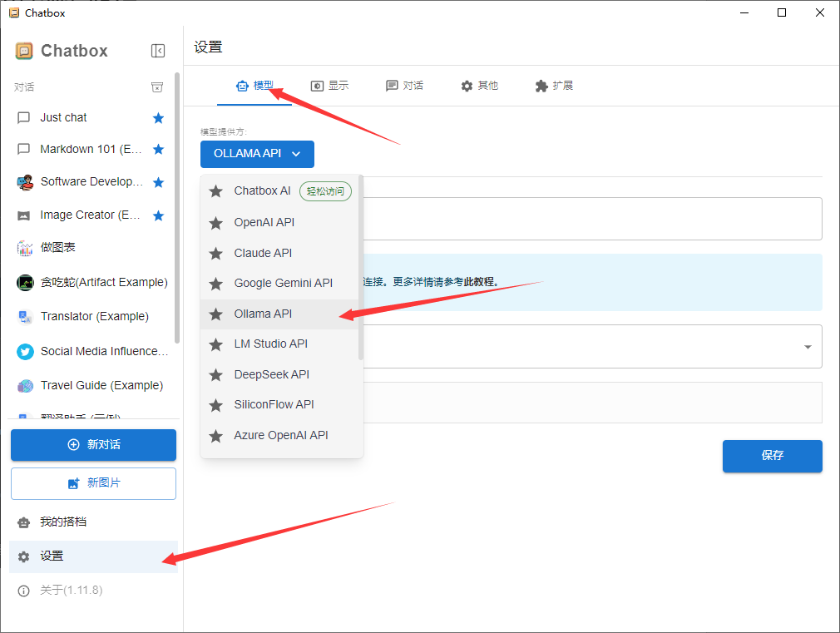This screenshot has height=633, width=840.
Task: Select Ollama API from the provider list
Action: (x=263, y=314)
